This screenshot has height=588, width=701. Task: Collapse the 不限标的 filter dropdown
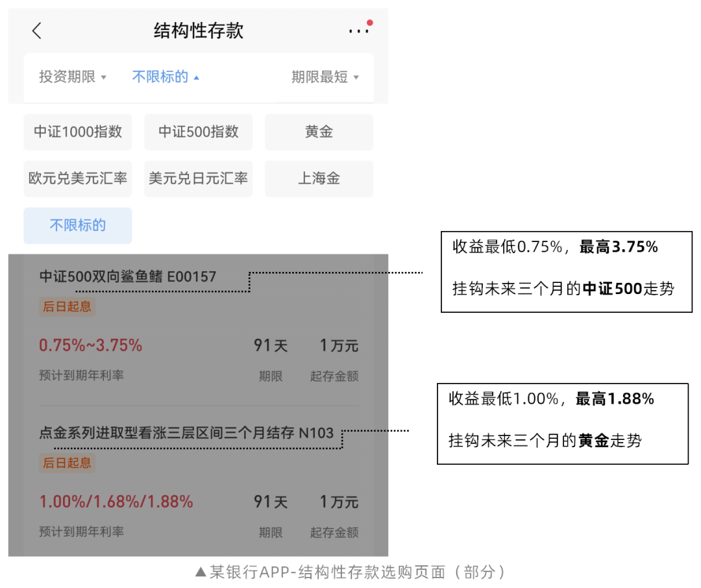[166, 77]
